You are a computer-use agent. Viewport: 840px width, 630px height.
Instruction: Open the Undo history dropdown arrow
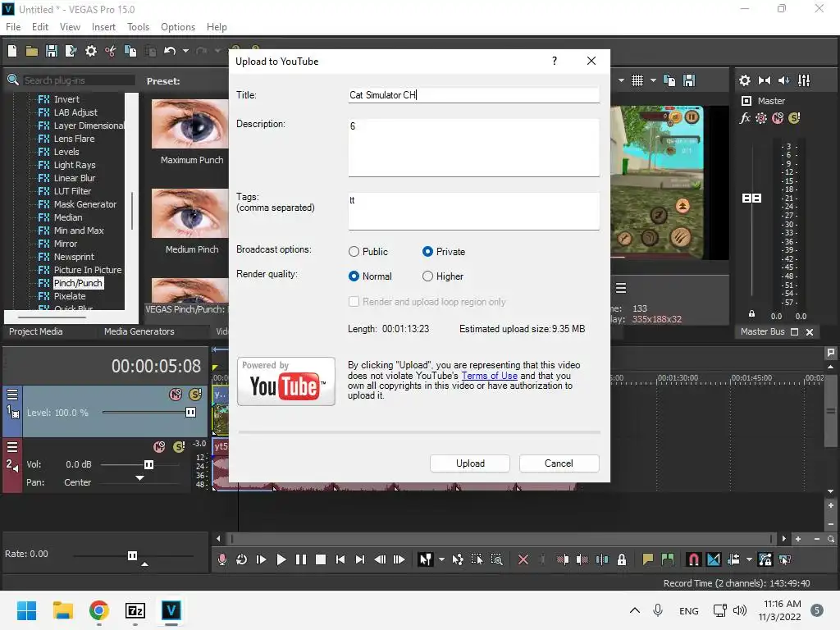(x=185, y=51)
